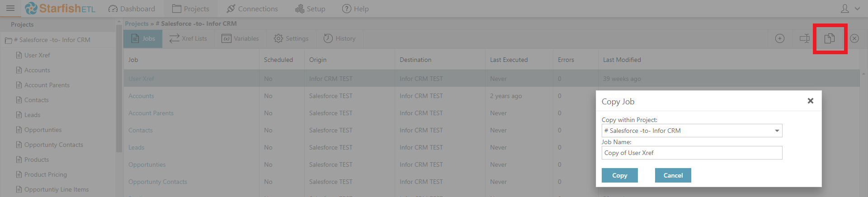Switch to the Xref Lists tab
Image resolution: width=868 pixels, height=197 pixels.
tap(188, 39)
